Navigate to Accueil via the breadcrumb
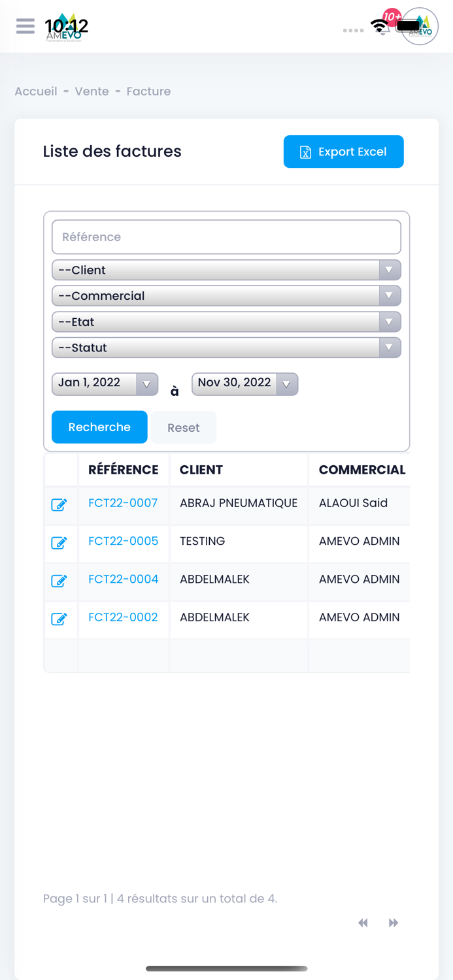This screenshot has width=453, height=980. coord(36,91)
